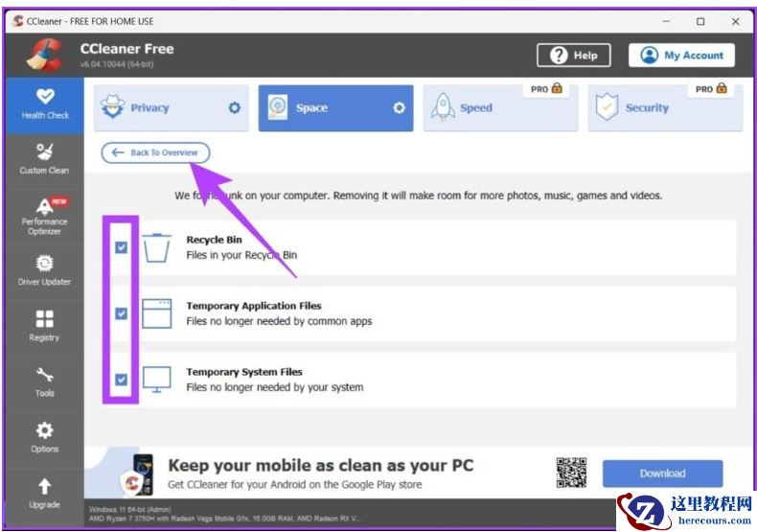Click the Temporary System Files title text
The height and width of the screenshot is (532, 757).
pos(244,372)
